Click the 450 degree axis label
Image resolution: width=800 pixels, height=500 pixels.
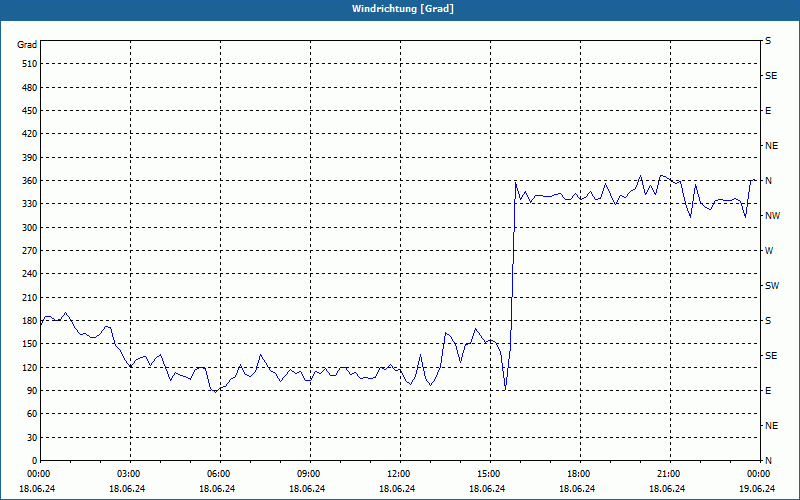pyautogui.click(x=30, y=111)
